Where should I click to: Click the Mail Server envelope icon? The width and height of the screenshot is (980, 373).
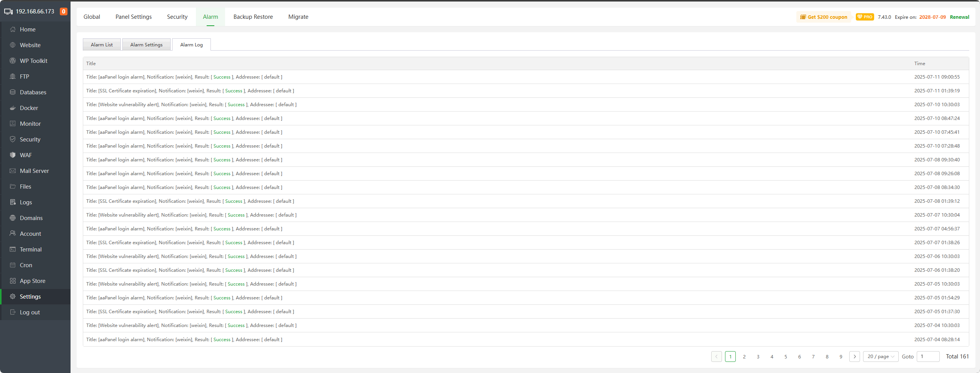click(13, 171)
